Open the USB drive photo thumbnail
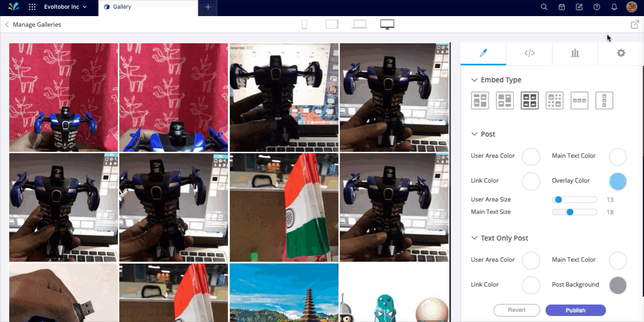The height and width of the screenshot is (322, 644). point(64,293)
